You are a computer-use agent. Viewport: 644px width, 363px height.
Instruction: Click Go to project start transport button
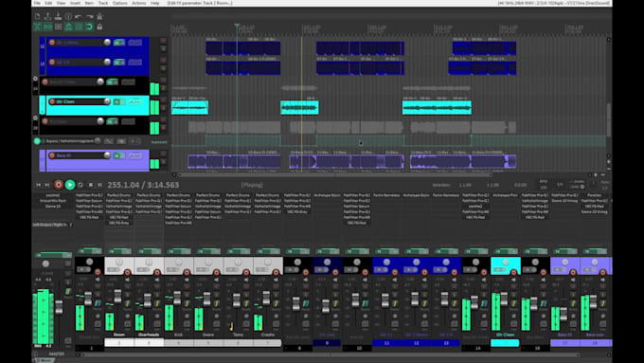[39, 185]
